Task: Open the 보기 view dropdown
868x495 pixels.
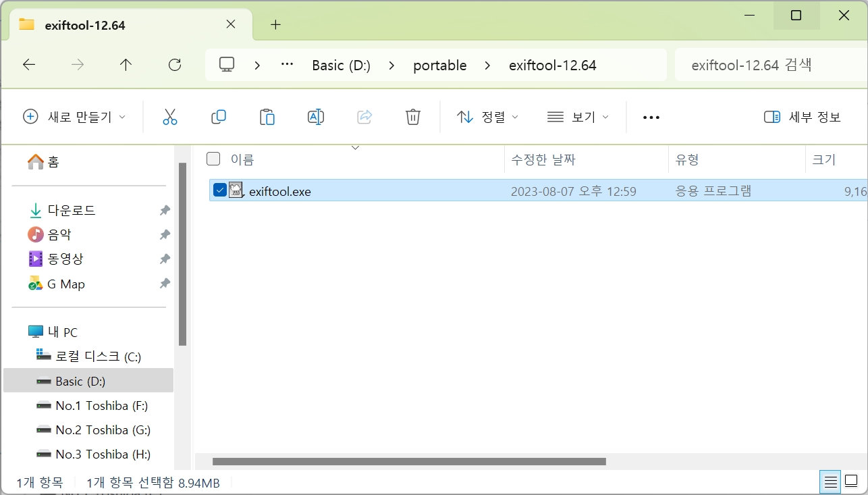Action: point(578,117)
